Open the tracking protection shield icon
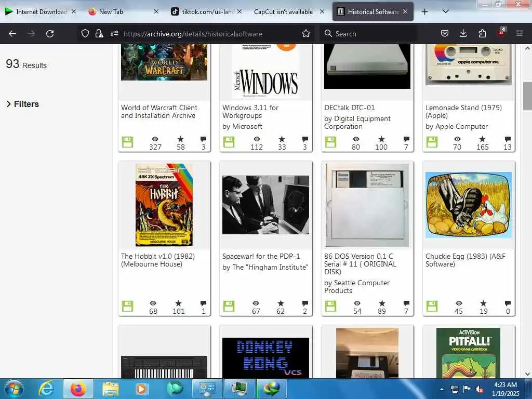Image resolution: width=532 pixels, height=399 pixels. coord(85,33)
